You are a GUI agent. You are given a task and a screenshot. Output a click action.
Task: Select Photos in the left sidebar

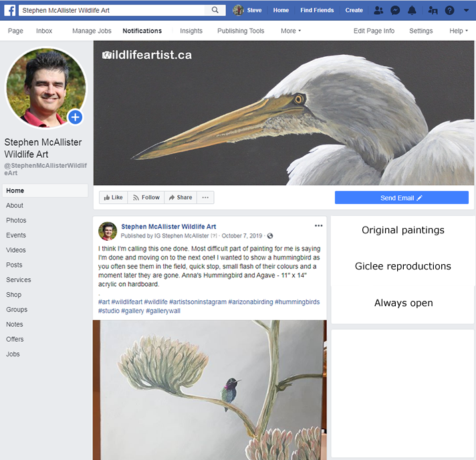coord(16,221)
